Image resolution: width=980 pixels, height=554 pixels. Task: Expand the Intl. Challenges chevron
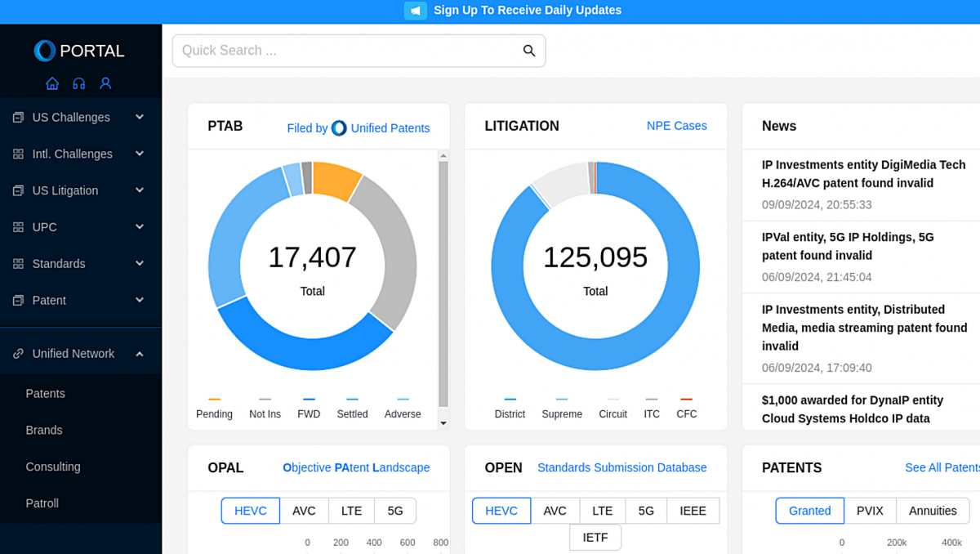140,154
